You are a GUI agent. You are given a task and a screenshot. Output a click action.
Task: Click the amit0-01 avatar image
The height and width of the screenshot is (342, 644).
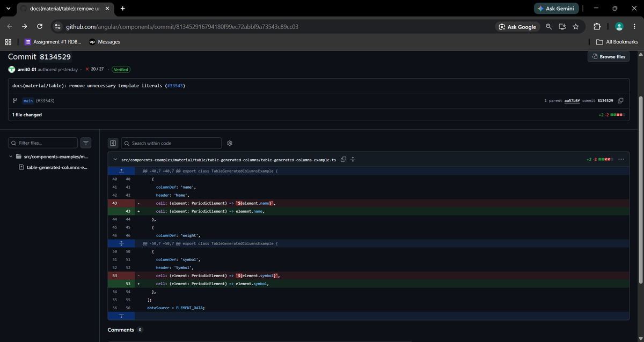point(12,69)
